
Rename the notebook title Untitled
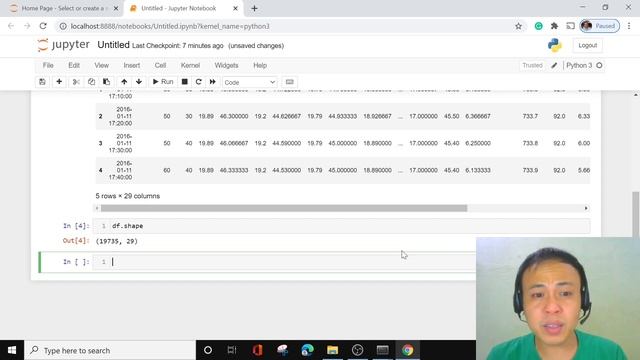[x=113, y=45]
